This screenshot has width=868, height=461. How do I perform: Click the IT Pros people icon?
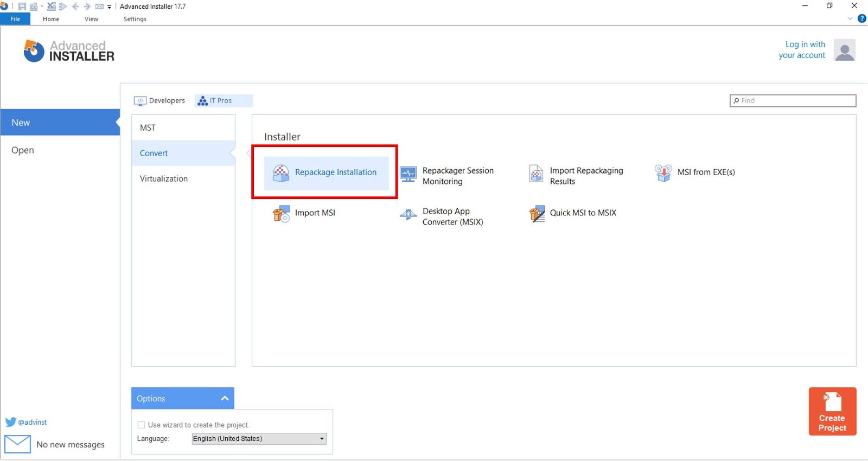203,101
